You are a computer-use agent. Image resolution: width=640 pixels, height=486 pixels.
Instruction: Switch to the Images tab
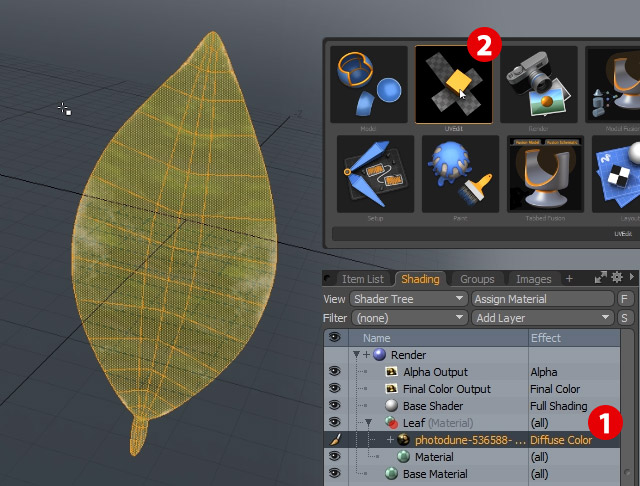pos(533,279)
